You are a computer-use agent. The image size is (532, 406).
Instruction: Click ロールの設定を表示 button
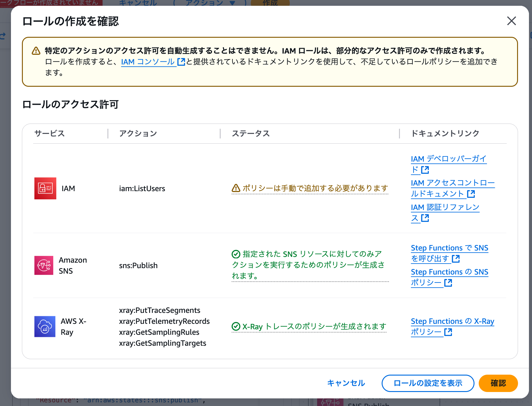coord(428,383)
